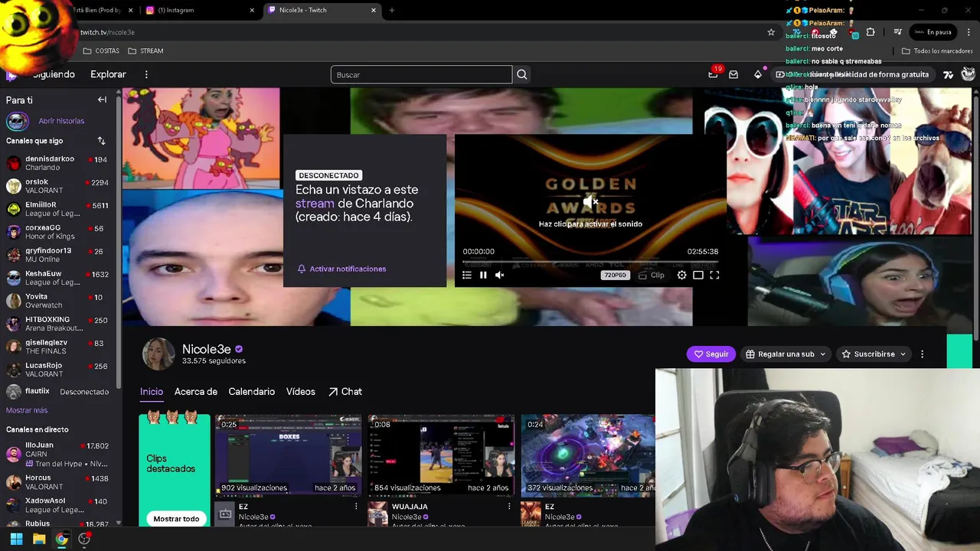Viewport: 980px width, 551px height.
Task: Click the 720P60 quality badge
Action: click(x=615, y=275)
